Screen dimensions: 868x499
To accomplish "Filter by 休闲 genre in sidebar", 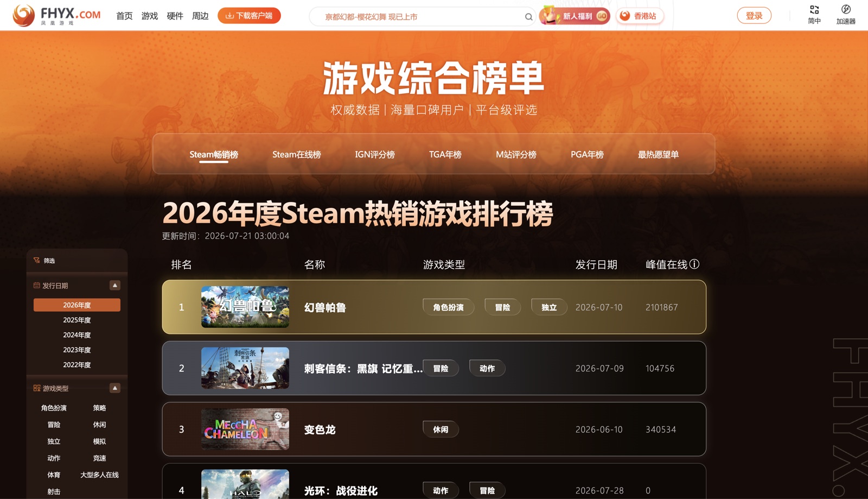I will coord(99,425).
